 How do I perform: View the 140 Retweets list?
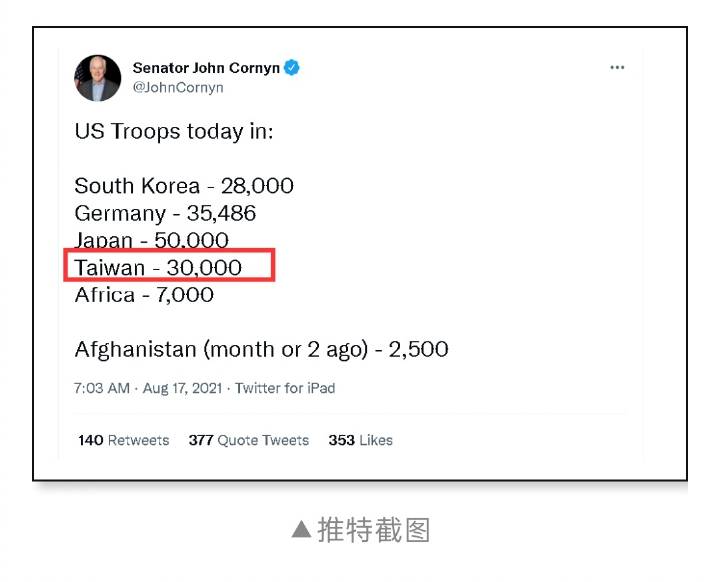pos(124,440)
